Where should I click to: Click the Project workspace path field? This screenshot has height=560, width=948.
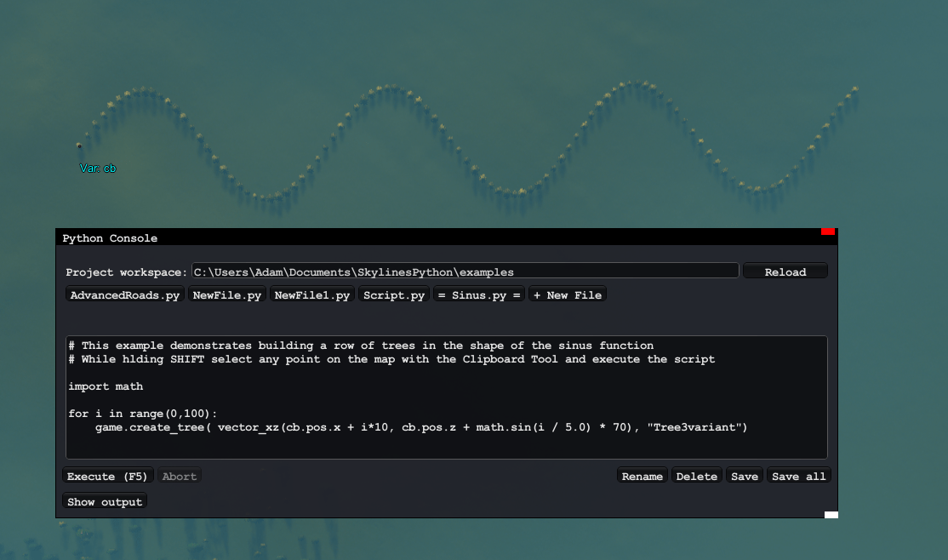point(465,271)
